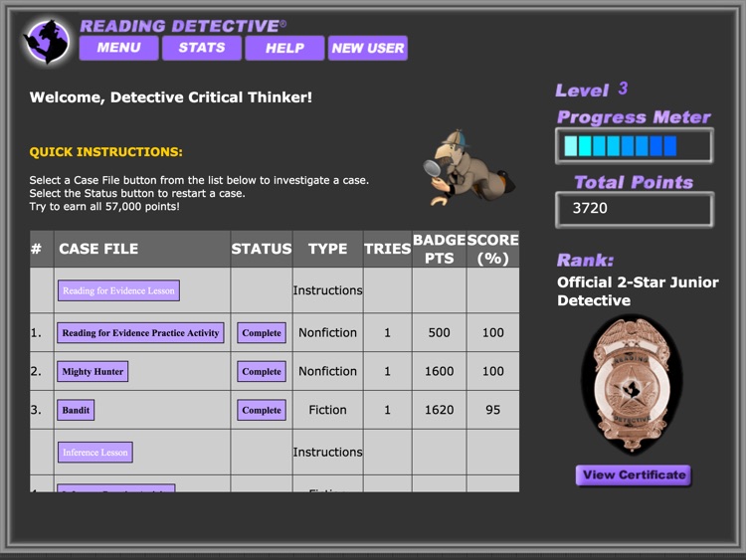746x560 pixels.
Task: Click the SCORE (%) column header
Action: (x=493, y=249)
